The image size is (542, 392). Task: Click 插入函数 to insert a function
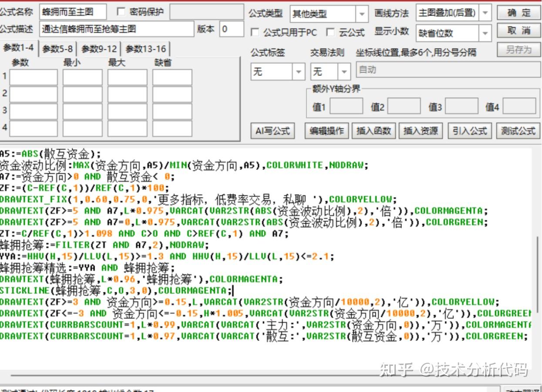click(374, 131)
